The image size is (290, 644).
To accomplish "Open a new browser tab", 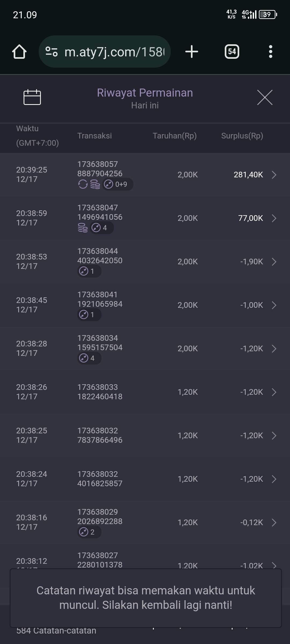I will pos(192,52).
